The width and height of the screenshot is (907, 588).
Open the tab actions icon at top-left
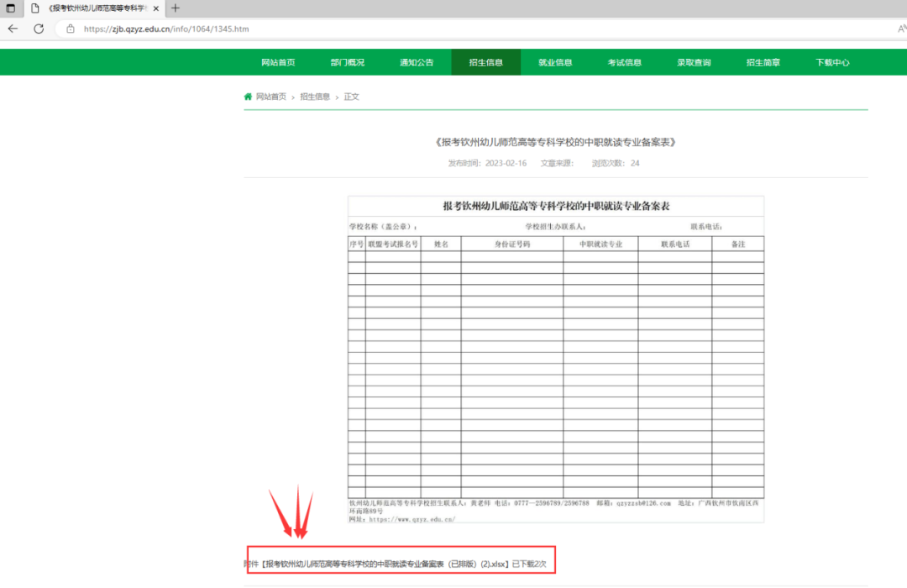(11, 8)
